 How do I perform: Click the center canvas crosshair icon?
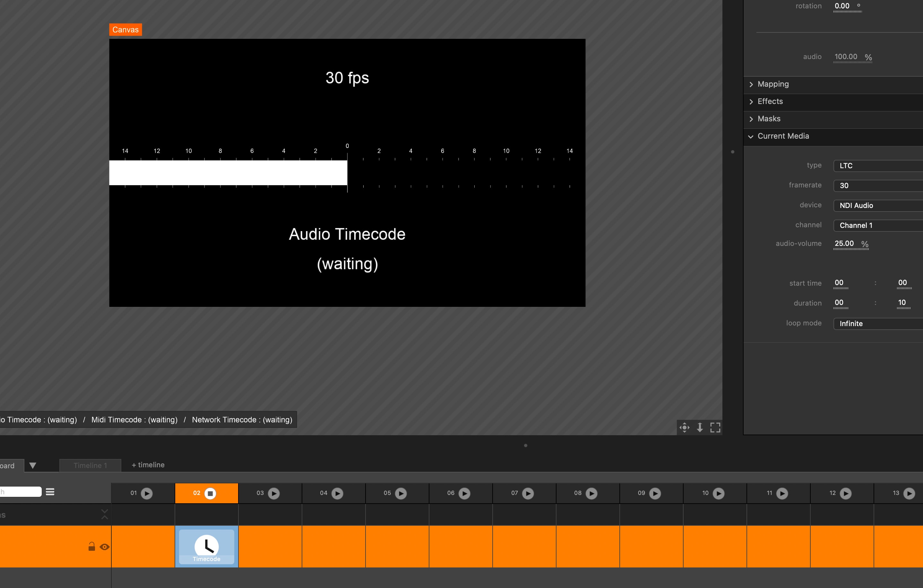(684, 428)
